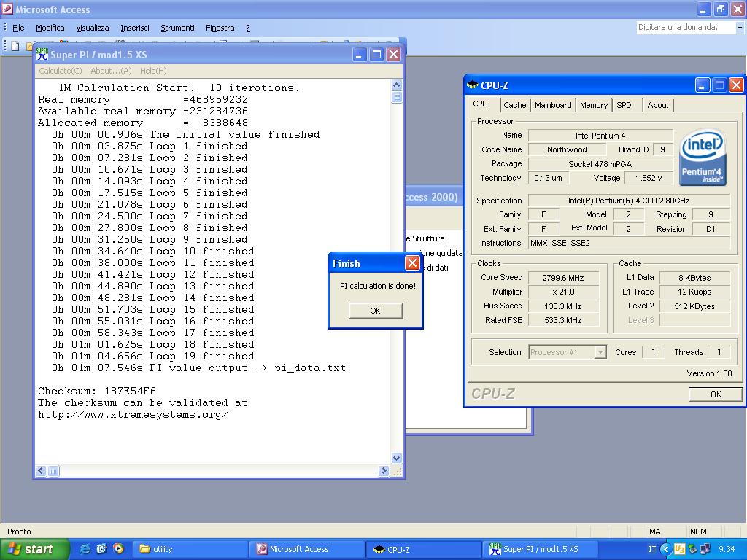Click into the 'Digitare una domanda' help box

pyautogui.click(x=685, y=28)
